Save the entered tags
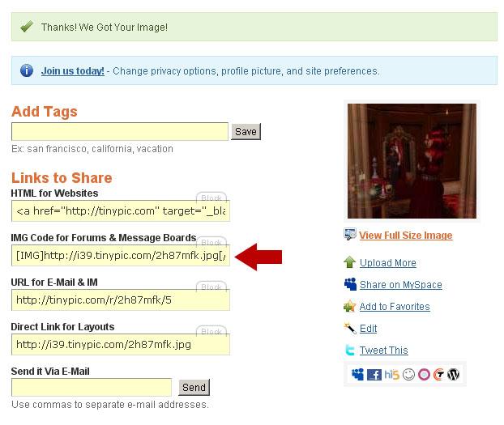The width and height of the screenshot is (504, 425). (x=246, y=132)
